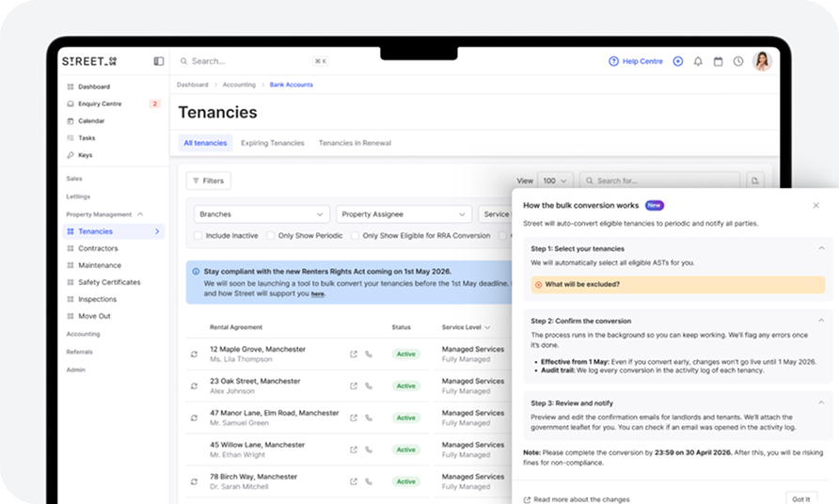Expand the Property Assignee dropdown
This screenshot has height=504, width=839.
coord(403,214)
